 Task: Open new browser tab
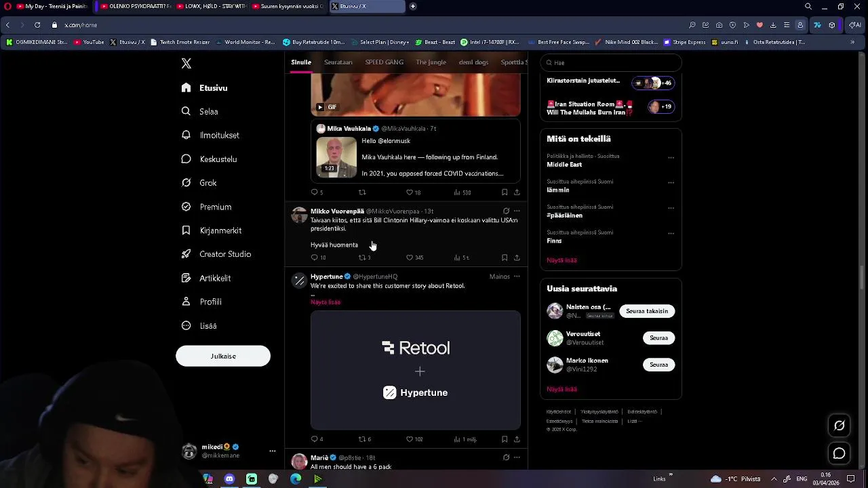pos(413,6)
